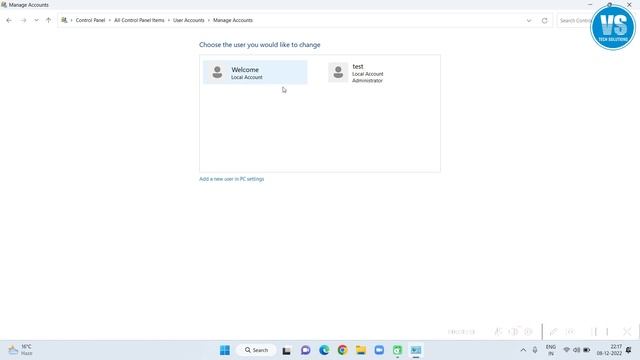Open the green recorder app in taskbar
This screenshot has height=360, width=640.
click(398, 350)
